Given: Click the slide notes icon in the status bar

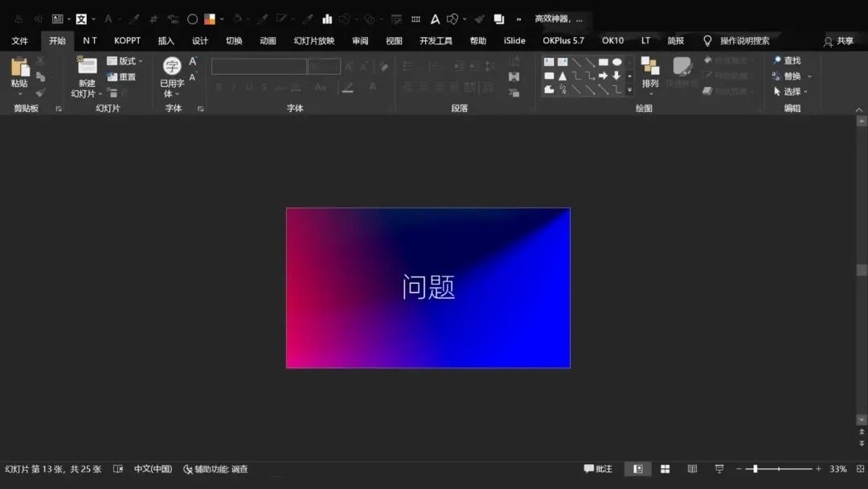Looking at the screenshot, I should point(118,469).
